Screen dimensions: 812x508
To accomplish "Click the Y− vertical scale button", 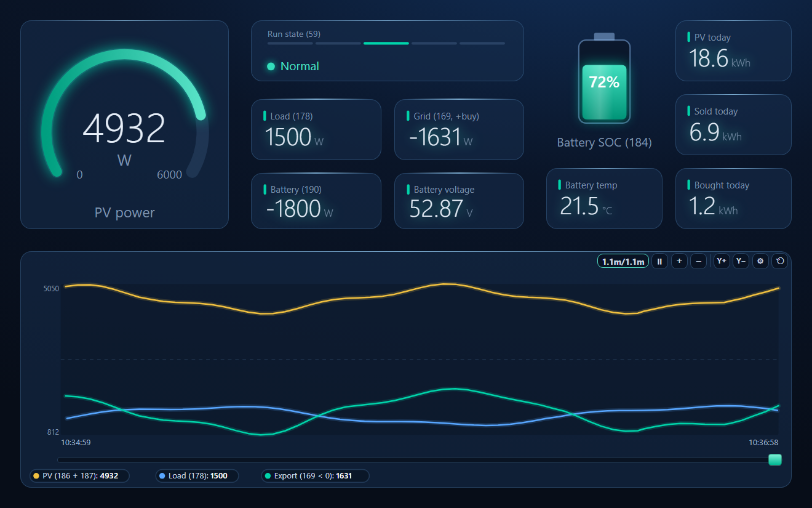I will [741, 261].
